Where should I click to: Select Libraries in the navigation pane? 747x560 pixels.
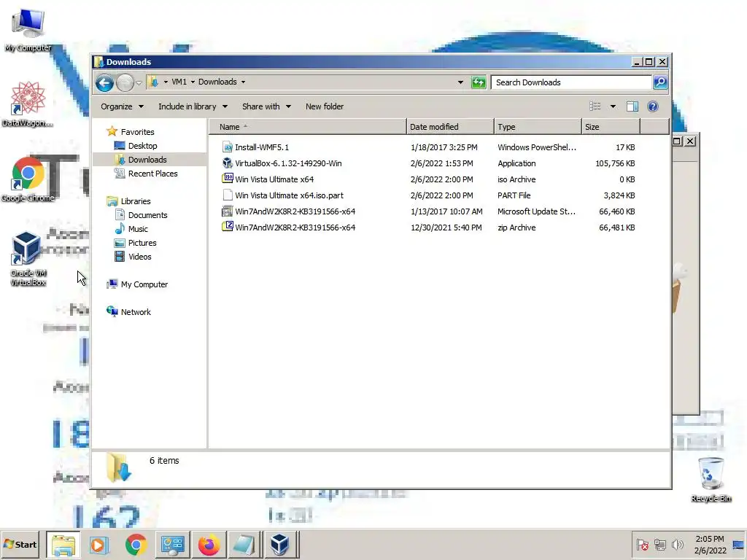[135, 201]
